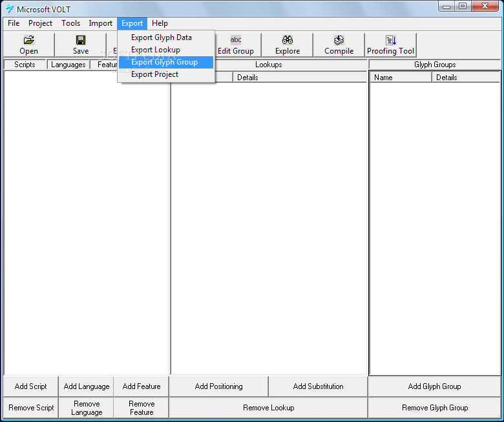The width and height of the screenshot is (504, 422).
Task: Click the Compile toolbar icon
Action: pyautogui.click(x=339, y=40)
